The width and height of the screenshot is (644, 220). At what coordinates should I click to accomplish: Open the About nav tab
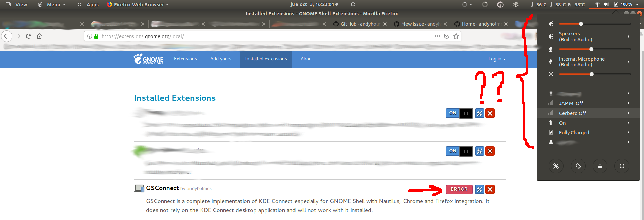pyautogui.click(x=307, y=59)
